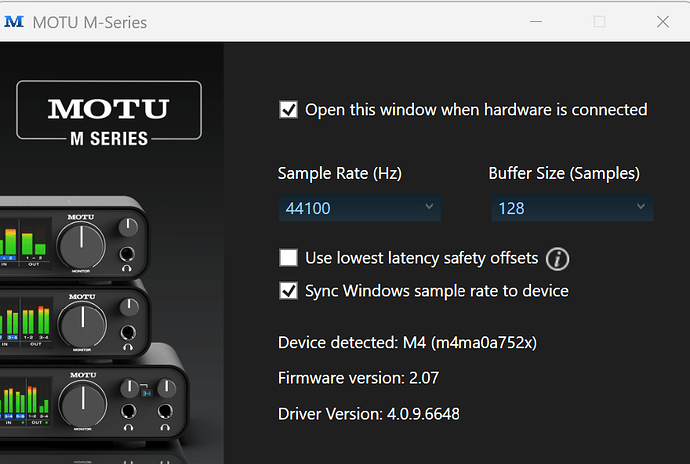Click the Buffer Size (Samples) label
Image resolution: width=690 pixels, height=464 pixels.
click(564, 173)
